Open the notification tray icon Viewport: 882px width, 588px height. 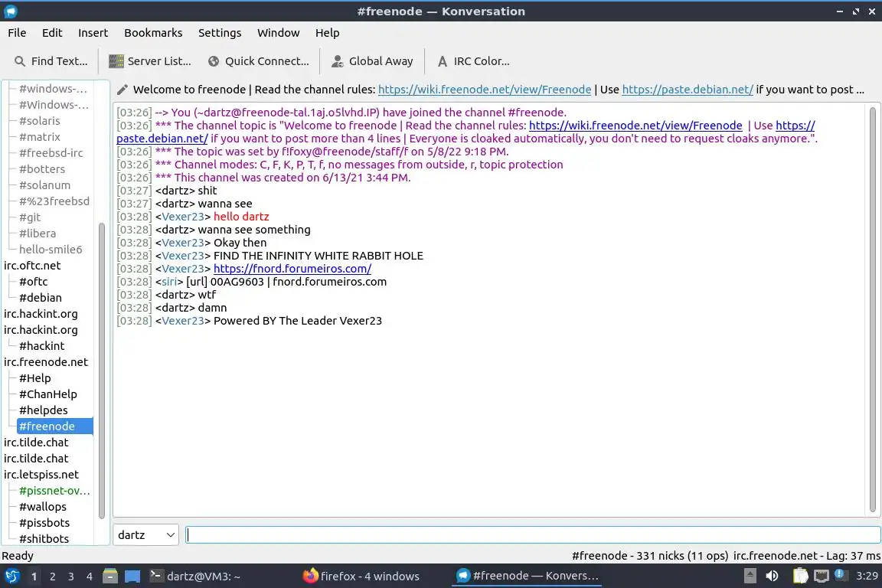[x=841, y=575]
